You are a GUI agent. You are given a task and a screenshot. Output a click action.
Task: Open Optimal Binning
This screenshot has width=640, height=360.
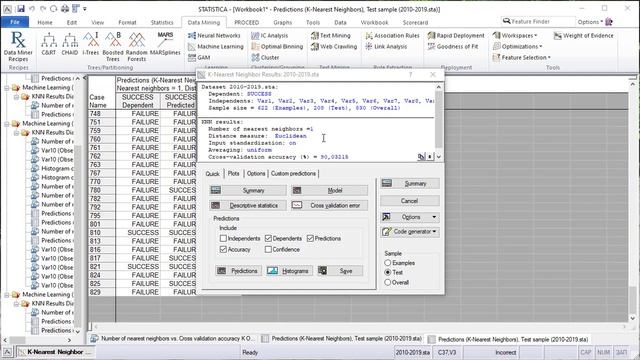pyautogui.click(x=277, y=47)
